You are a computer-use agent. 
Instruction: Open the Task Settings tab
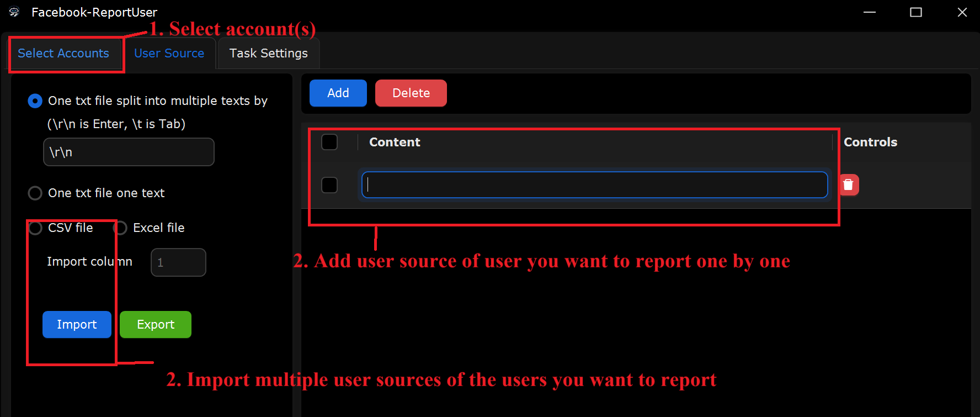point(269,54)
